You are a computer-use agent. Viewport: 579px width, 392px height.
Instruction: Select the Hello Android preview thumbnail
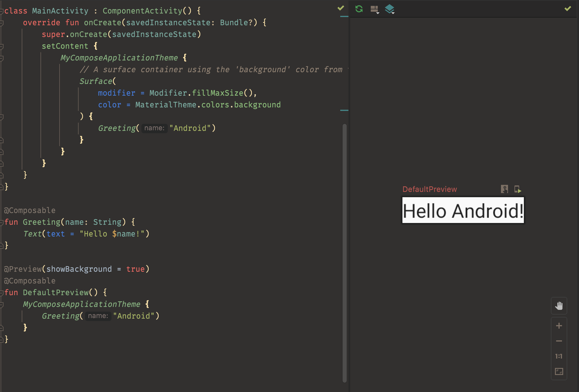[x=463, y=210]
